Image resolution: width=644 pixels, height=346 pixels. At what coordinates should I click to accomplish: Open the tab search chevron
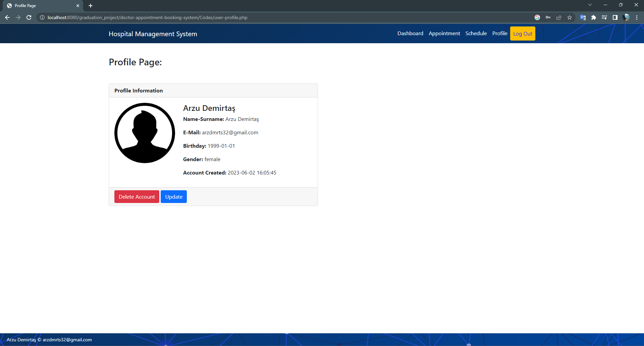click(x=590, y=5)
